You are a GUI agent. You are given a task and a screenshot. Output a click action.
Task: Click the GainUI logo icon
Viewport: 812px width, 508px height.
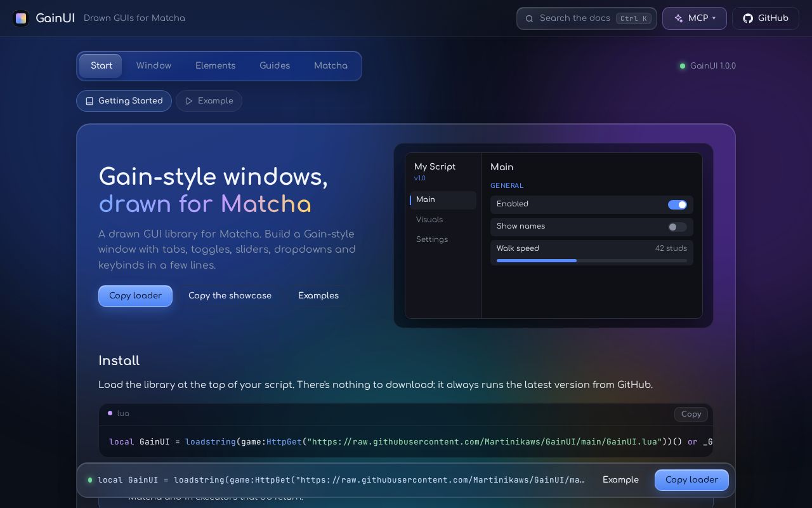click(x=21, y=18)
